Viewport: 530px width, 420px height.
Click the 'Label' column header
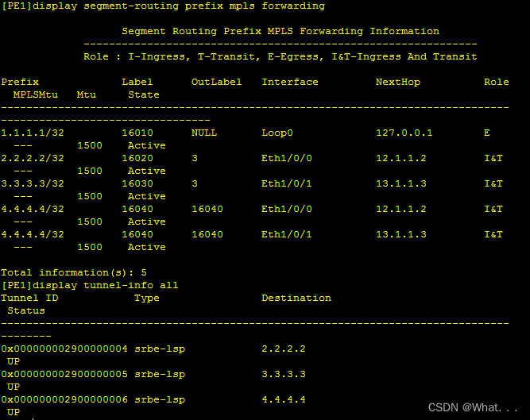tap(137, 82)
